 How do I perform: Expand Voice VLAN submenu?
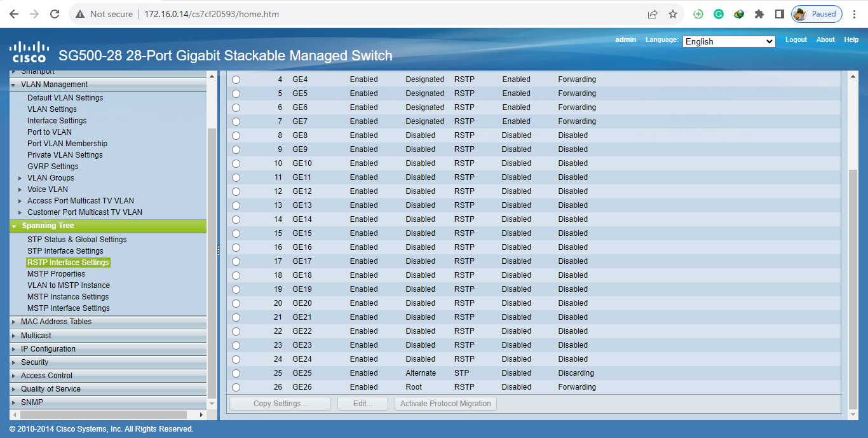[20, 189]
